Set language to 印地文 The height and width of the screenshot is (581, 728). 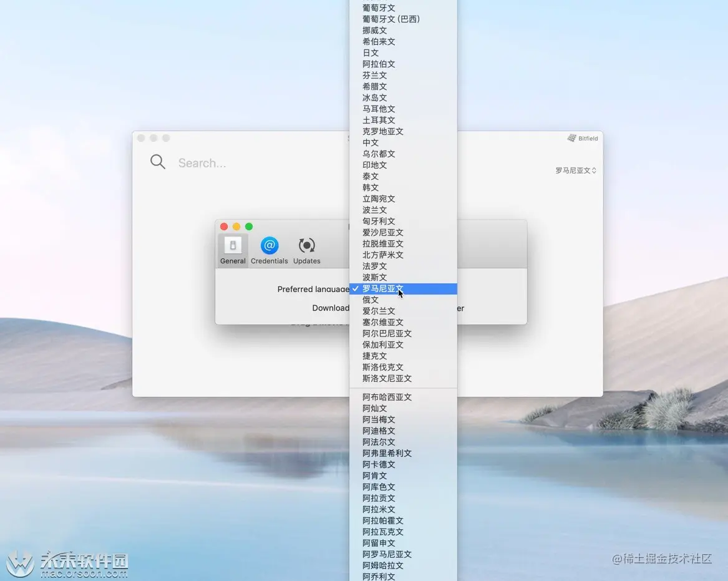click(x=403, y=165)
